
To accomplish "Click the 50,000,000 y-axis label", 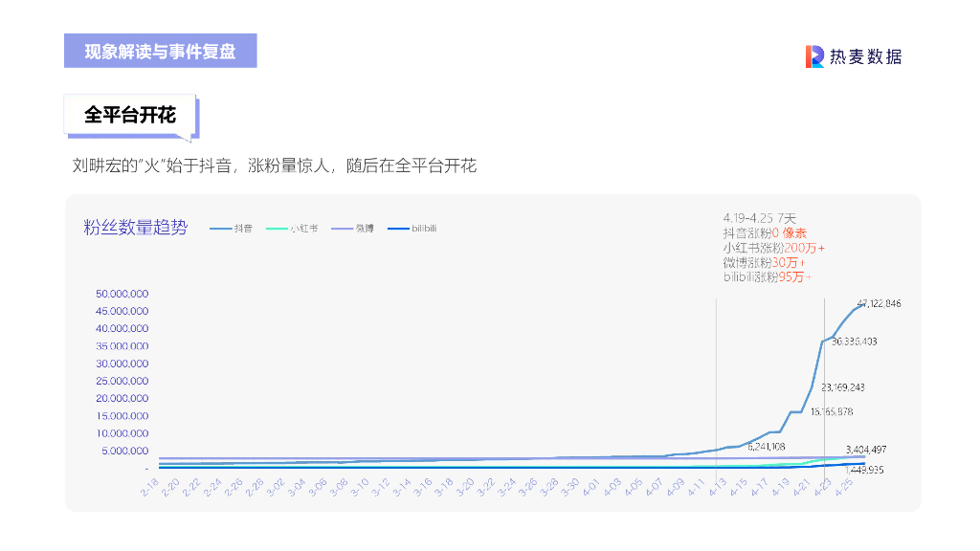I will (122, 294).
